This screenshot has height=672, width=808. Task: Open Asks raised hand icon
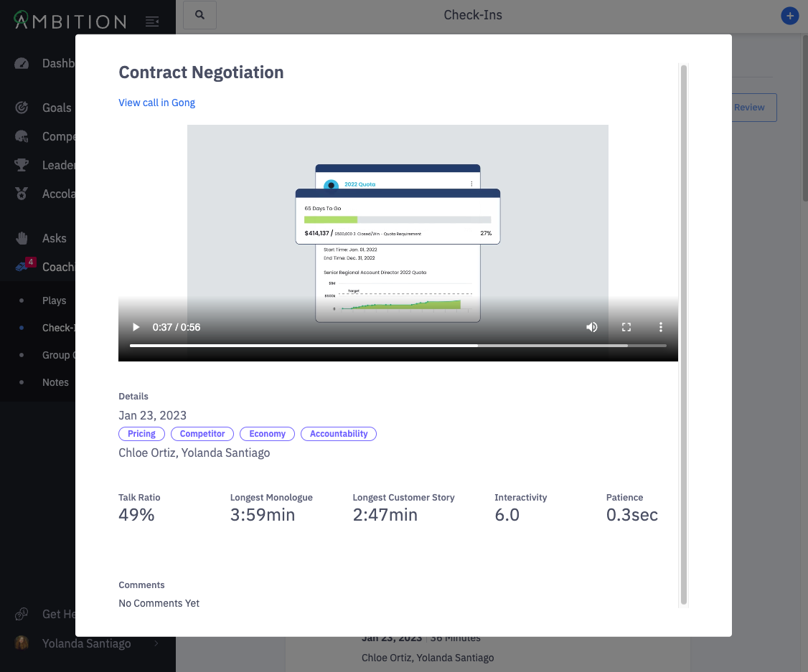tap(22, 238)
